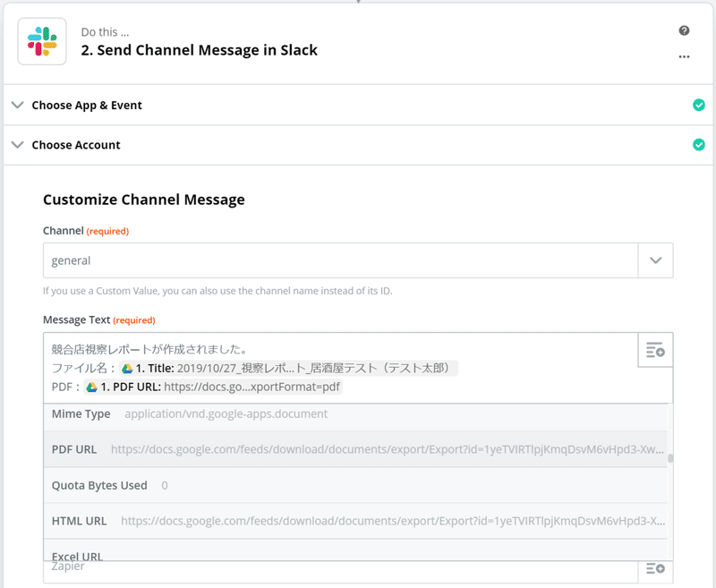The width and height of the screenshot is (716, 588).
Task: Open the help question mark icon
Action: click(x=684, y=30)
